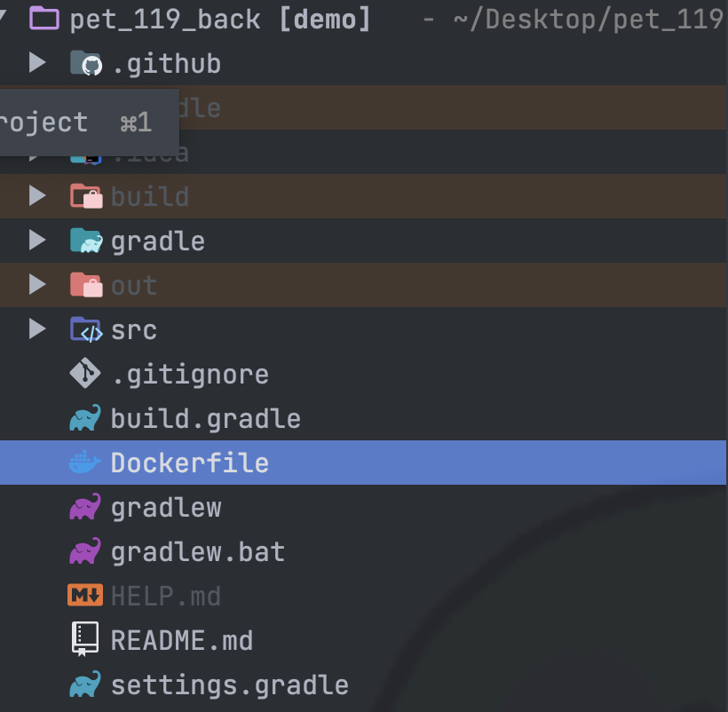Click the Dockerfile whale icon

point(85,462)
